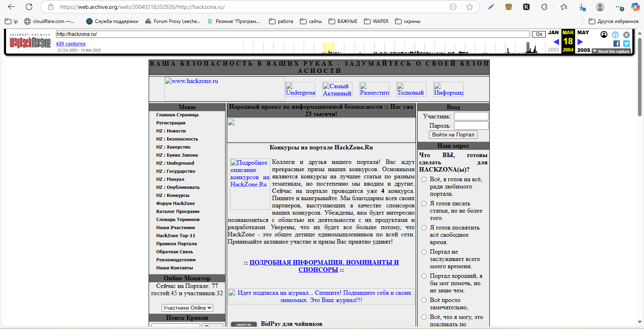This screenshot has height=329, width=644.
Task: Open the cloudflare.com bookmark
Action: tap(49, 21)
